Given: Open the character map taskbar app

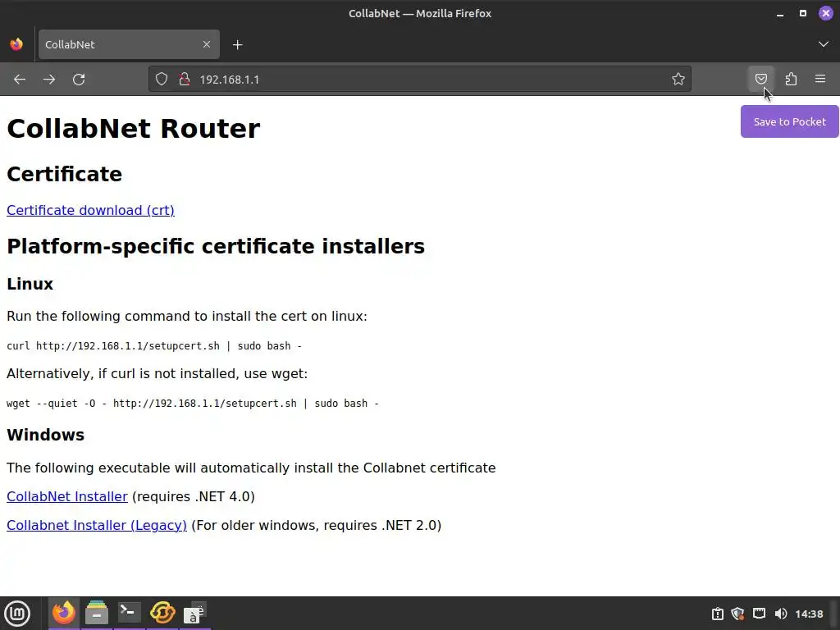Looking at the screenshot, I should [194, 613].
